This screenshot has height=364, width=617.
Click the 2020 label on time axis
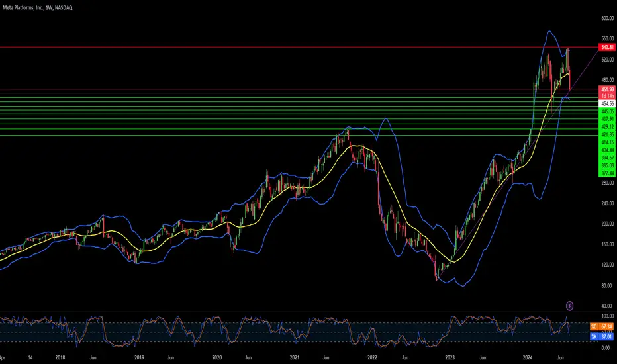click(x=217, y=357)
